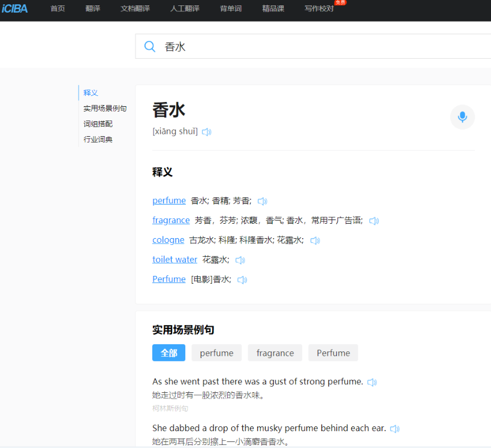Play audio for the toilet water definition
This screenshot has height=448, width=491.
[x=240, y=260]
